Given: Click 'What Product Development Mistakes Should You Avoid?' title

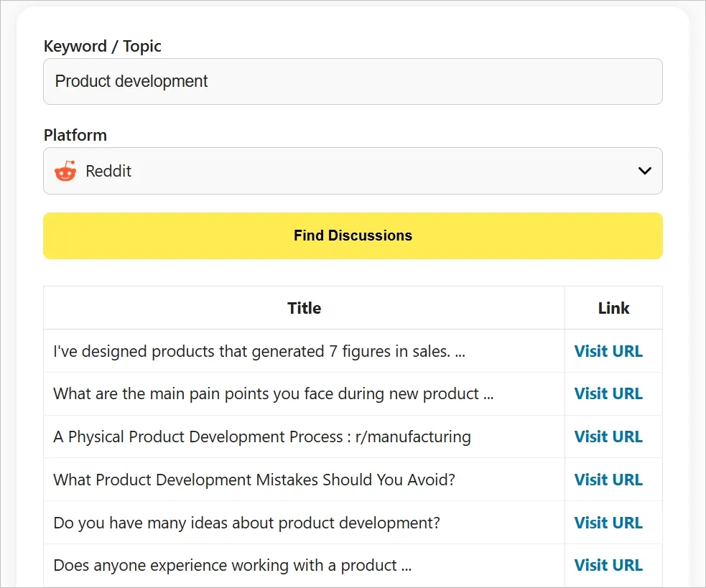Looking at the screenshot, I should [x=254, y=480].
